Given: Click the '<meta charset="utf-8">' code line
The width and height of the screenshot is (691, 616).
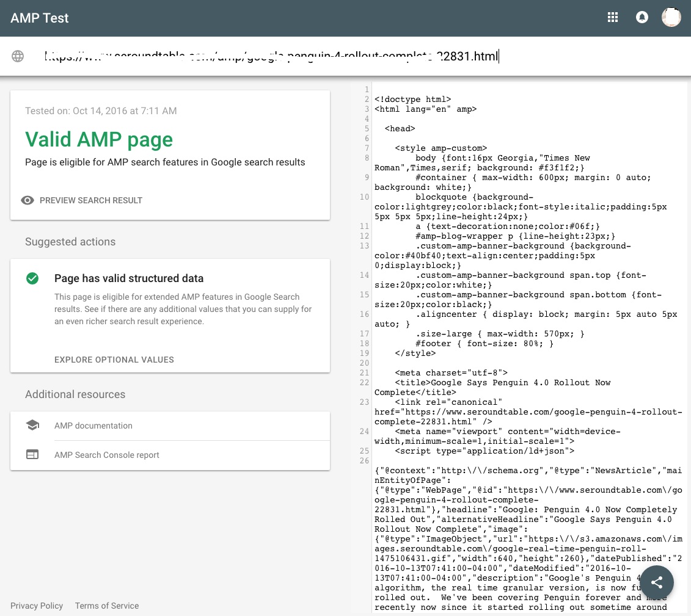Looking at the screenshot, I should [x=452, y=373].
